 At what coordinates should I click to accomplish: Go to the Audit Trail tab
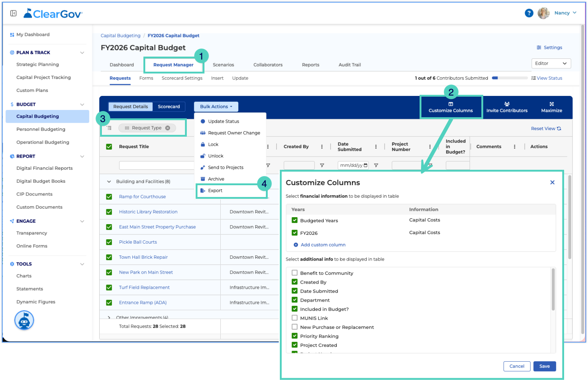pos(350,65)
